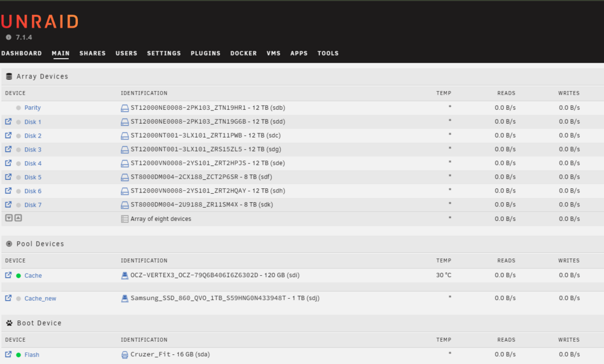Open the Flash device settings link
604x364 pixels.
coord(31,355)
